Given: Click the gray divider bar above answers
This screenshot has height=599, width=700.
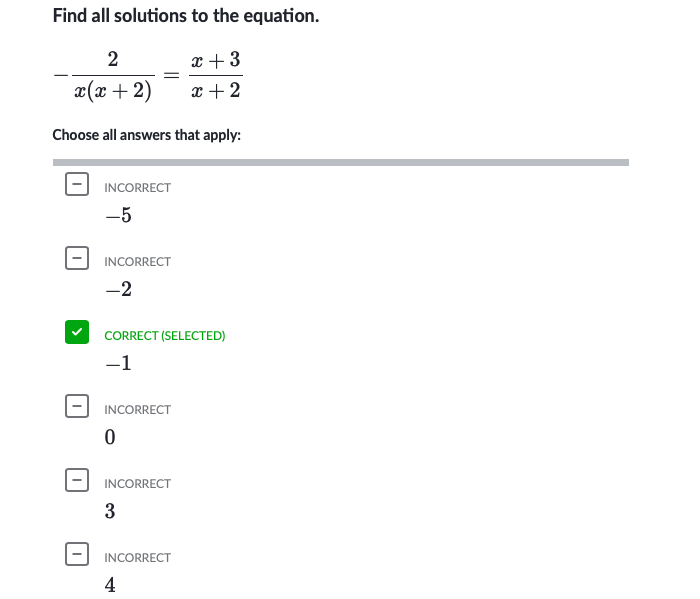Looking at the screenshot, I should click(x=340, y=162).
